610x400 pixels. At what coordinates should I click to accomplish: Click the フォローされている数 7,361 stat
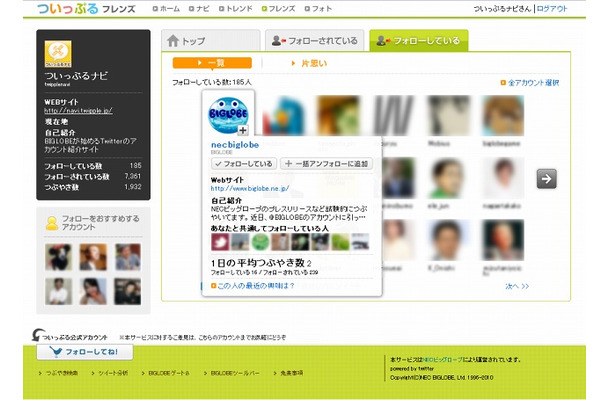(93, 177)
